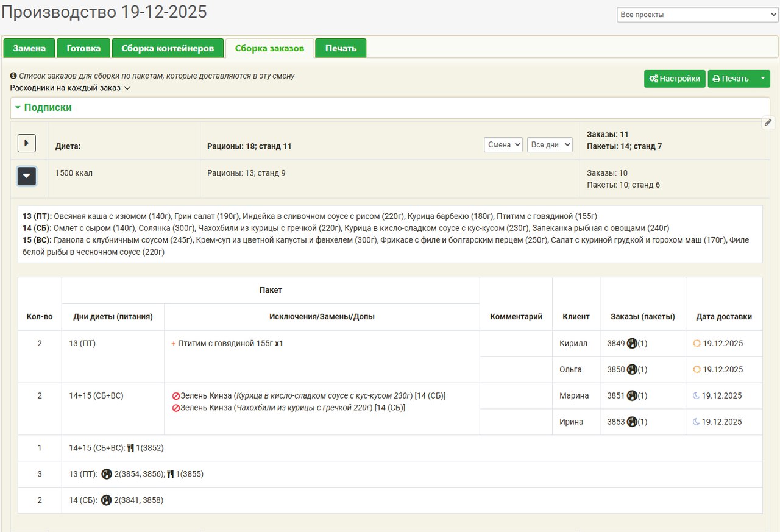Click the package icon in the 14 (СБ) row
This screenshot has height=532, width=780.
tap(107, 500)
